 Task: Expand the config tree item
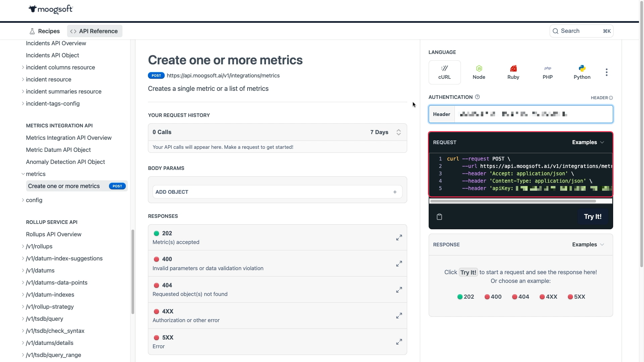tap(23, 200)
